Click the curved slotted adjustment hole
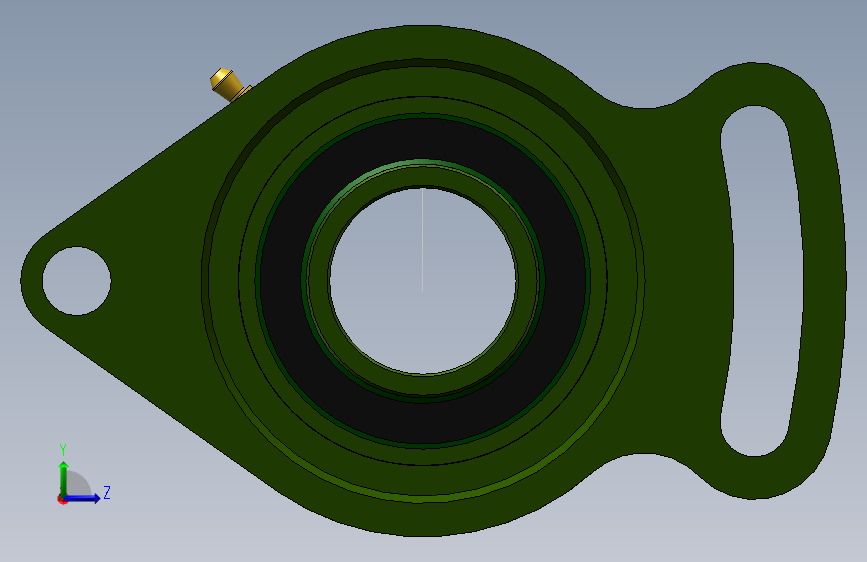Image resolution: width=867 pixels, height=562 pixels. tap(762, 281)
